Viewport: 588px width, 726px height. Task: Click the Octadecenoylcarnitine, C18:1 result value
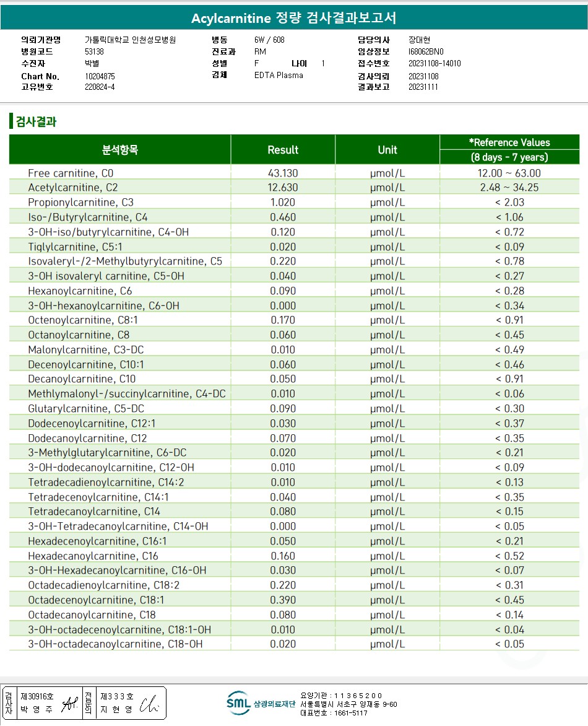pyautogui.click(x=283, y=600)
